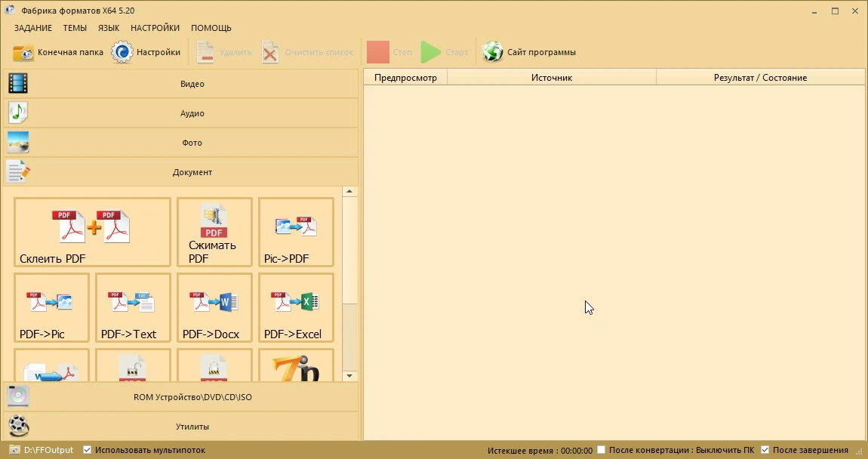Click the document list scroll up arrow
Image resolution: width=868 pixels, height=459 pixels.
(x=349, y=192)
